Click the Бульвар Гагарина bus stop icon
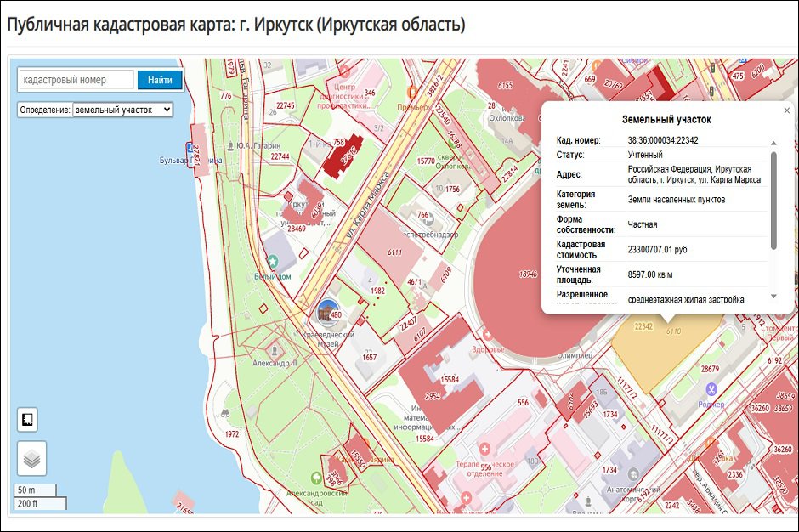This screenshot has height=532, width=799. click(x=190, y=147)
